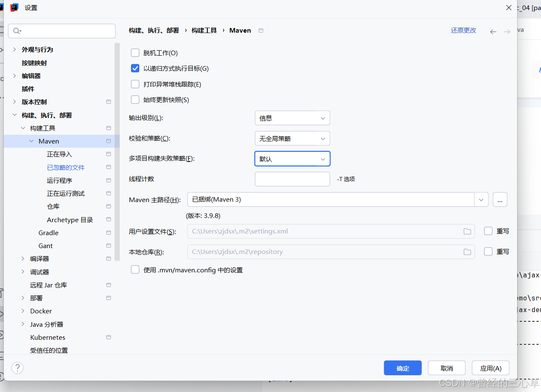Viewport: 541px width, 392px height.
Task: Click the folder icon in local repository field
Action: coord(467,252)
